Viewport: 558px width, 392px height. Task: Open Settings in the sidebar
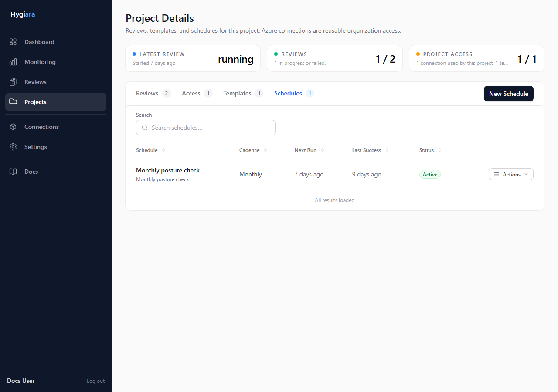click(56, 147)
